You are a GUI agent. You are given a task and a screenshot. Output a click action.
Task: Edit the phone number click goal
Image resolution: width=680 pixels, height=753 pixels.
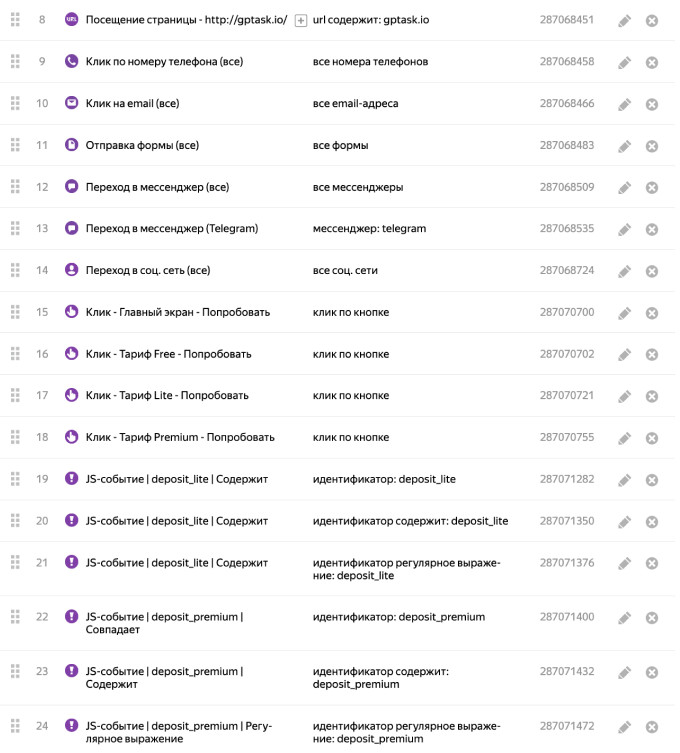click(x=625, y=63)
